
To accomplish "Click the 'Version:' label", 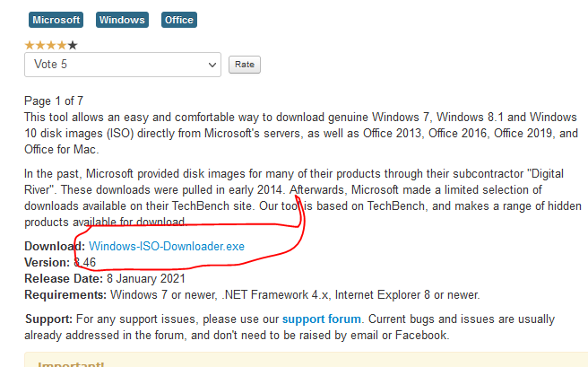I will [x=47, y=262].
